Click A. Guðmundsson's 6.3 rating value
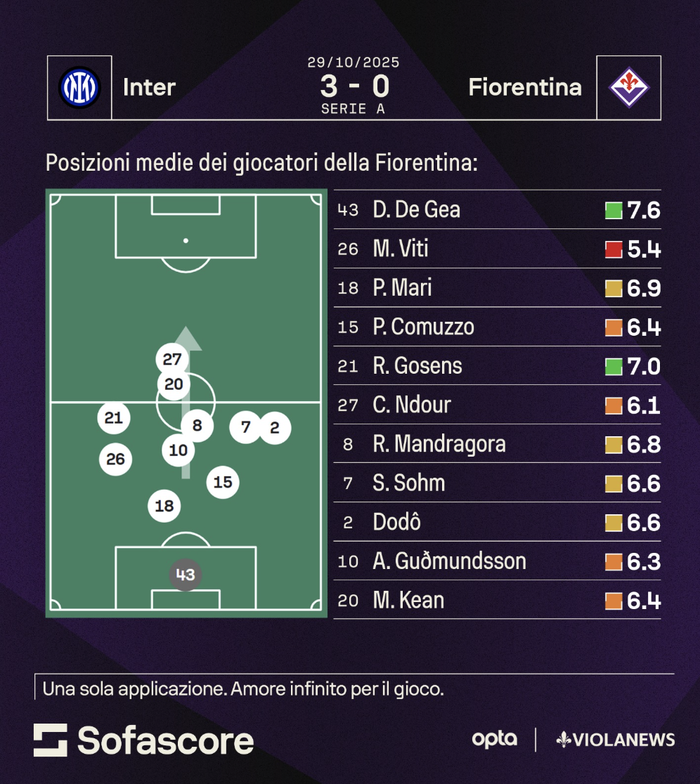 pyautogui.click(x=643, y=561)
